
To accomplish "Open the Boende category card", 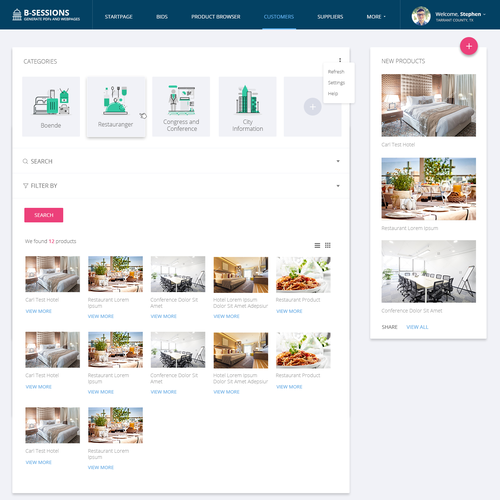I will point(51,107).
